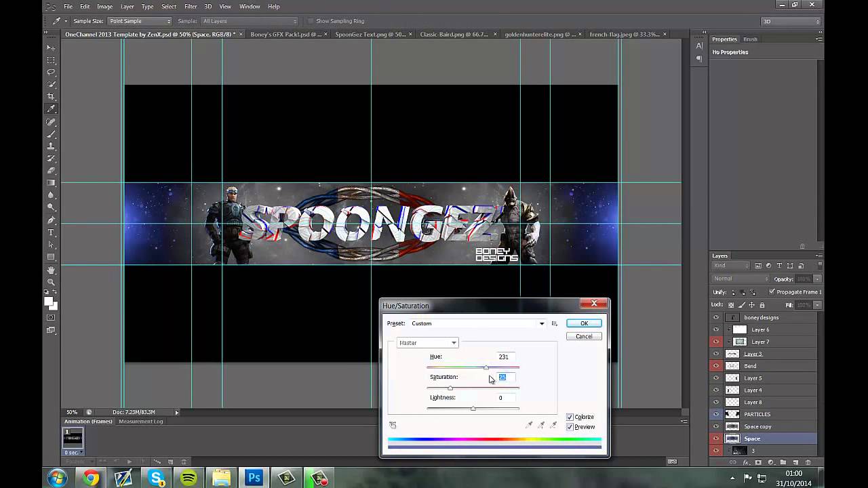
Task: Click delete layer trash icon
Action: coord(808,462)
